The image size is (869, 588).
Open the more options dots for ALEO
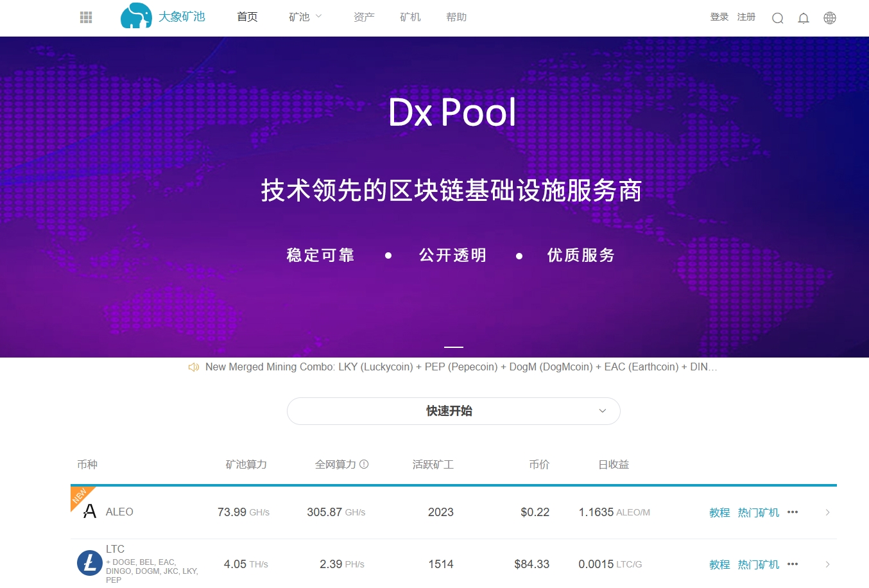793,512
